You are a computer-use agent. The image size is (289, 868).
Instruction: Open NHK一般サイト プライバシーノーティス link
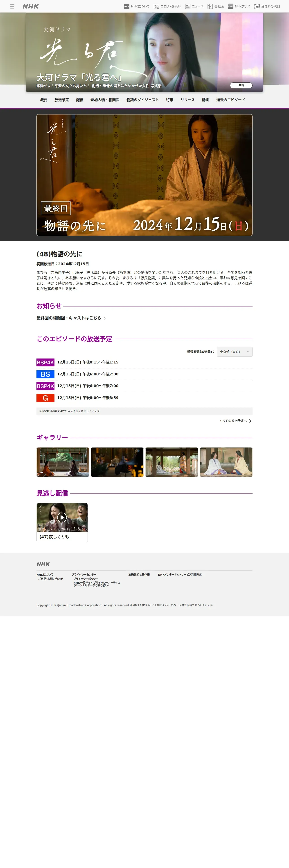pos(97,584)
